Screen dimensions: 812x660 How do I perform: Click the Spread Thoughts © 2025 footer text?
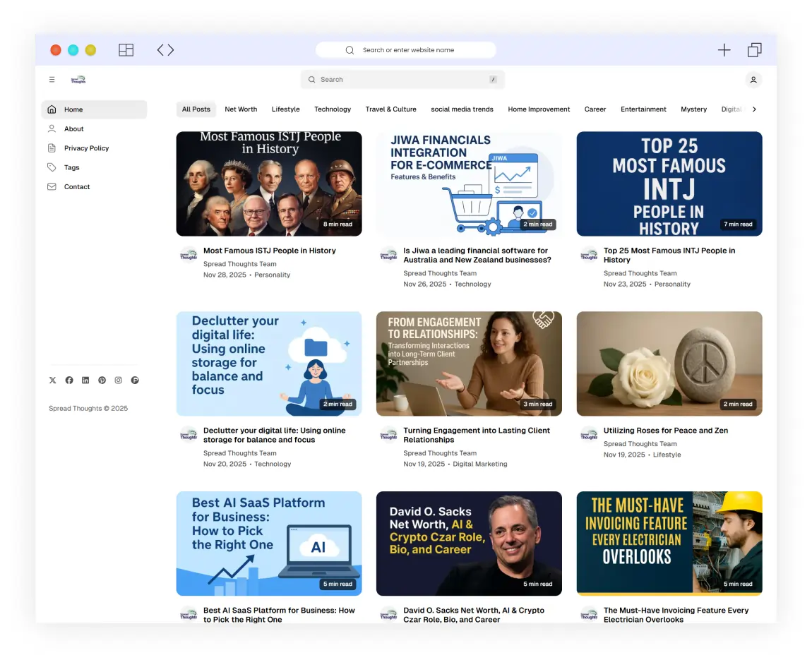click(x=88, y=409)
